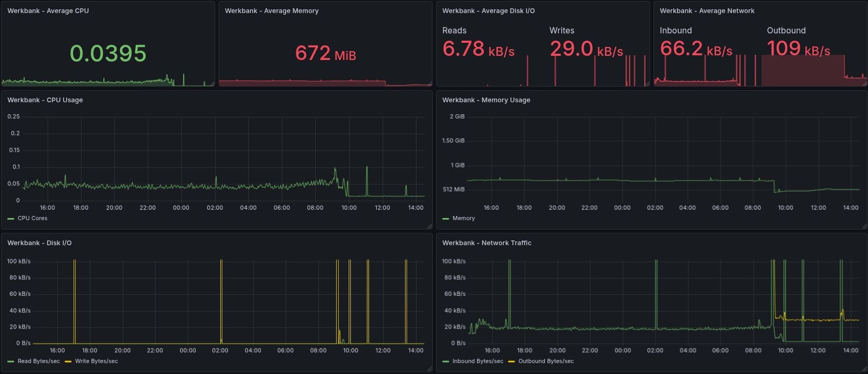Toggle Outbound Bytes/sec series in legend
This screenshot has height=374, width=868.
click(x=545, y=361)
